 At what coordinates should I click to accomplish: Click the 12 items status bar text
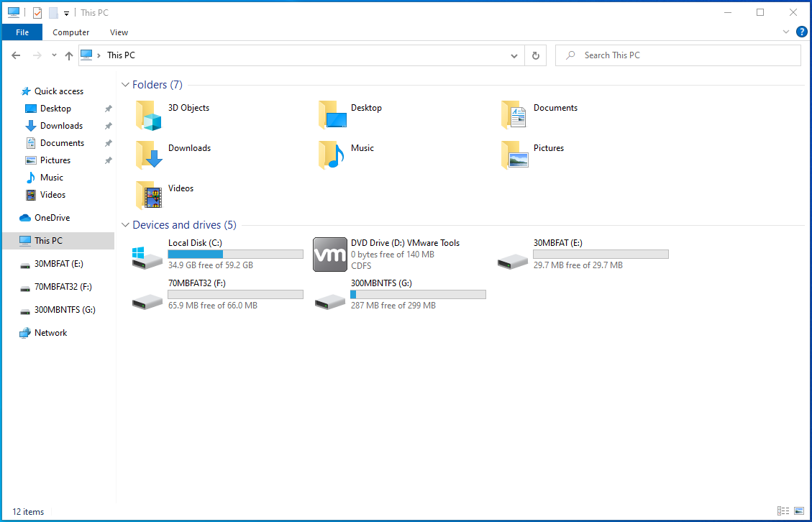(x=28, y=512)
